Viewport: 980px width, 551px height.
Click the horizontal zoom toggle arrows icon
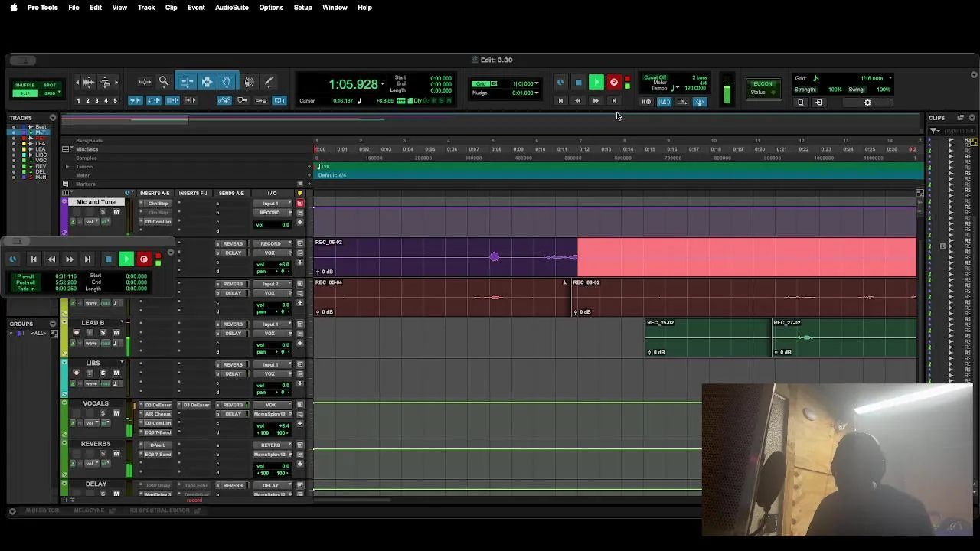pos(145,82)
